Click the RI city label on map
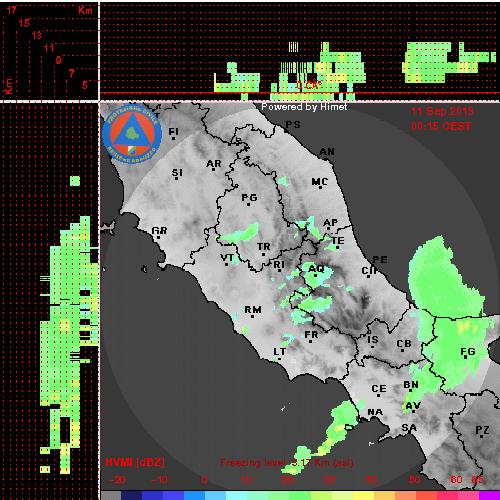 pos(279,264)
